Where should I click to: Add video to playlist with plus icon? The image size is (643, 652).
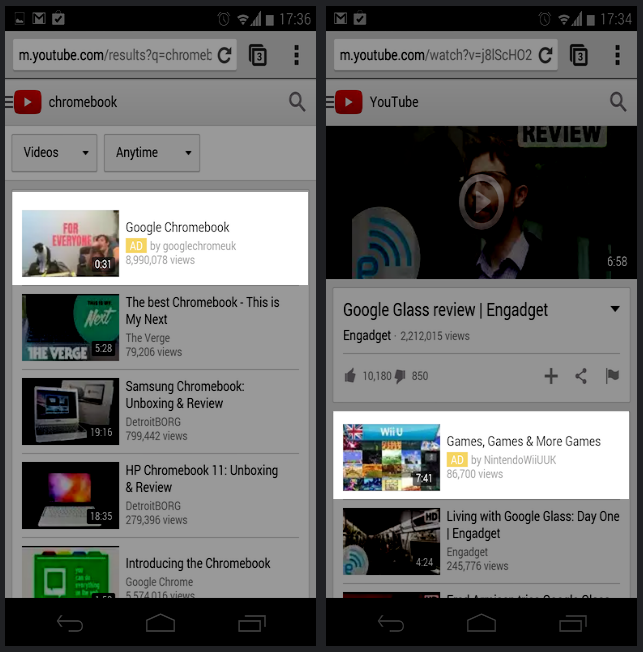click(551, 376)
